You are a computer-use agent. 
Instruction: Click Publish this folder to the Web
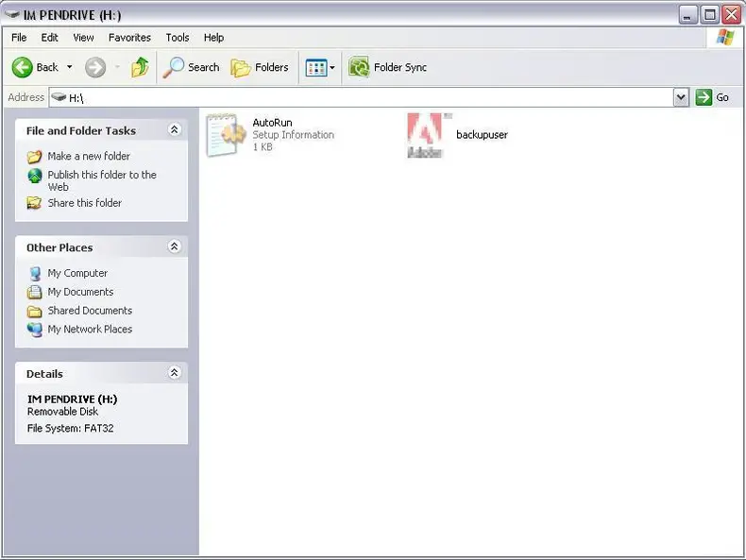pos(102,180)
